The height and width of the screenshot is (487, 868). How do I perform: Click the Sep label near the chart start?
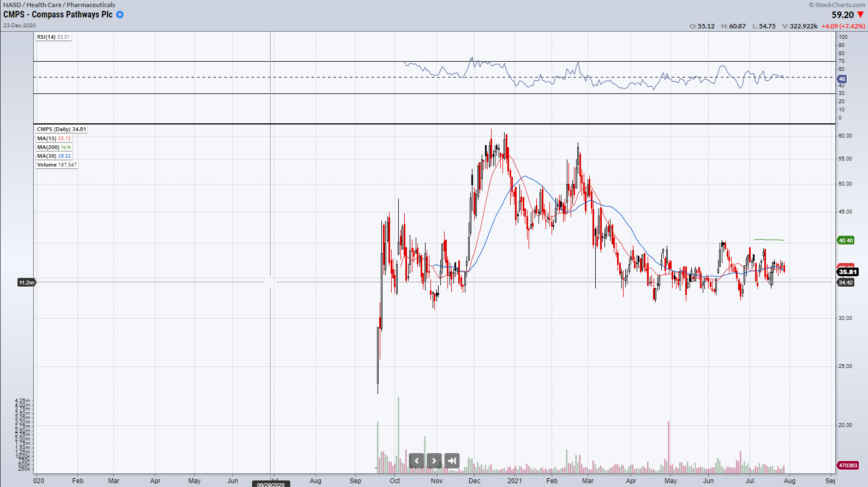(x=355, y=481)
